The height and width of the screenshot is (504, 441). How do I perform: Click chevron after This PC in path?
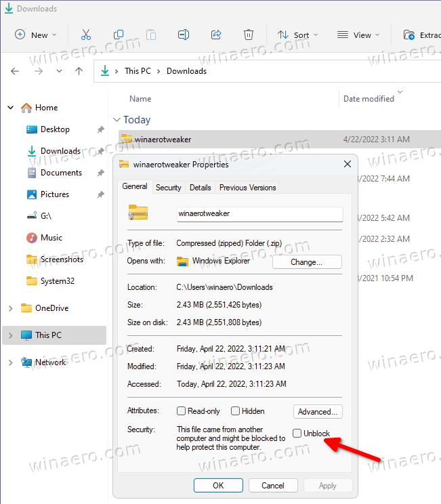159,71
